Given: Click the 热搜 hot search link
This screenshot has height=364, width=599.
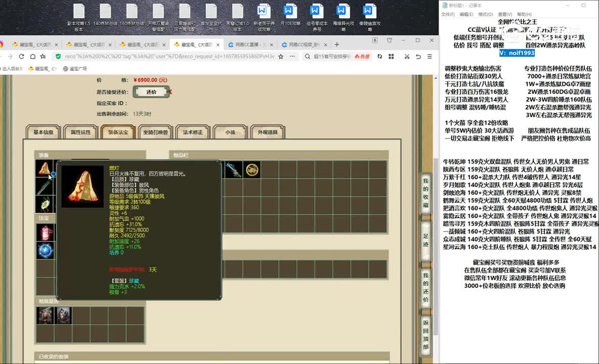Looking at the screenshot, I should coord(362,57).
